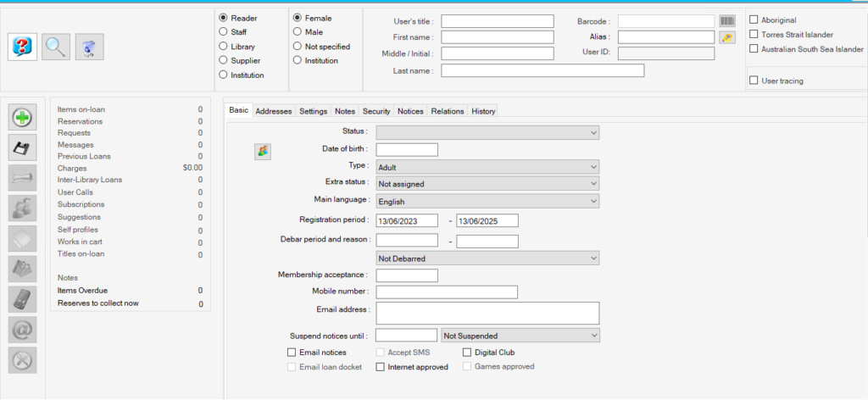Image resolution: width=868 pixels, height=400 pixels.
Task: Click registration start date 13/06/2023
Action: [x=407, y=220]
